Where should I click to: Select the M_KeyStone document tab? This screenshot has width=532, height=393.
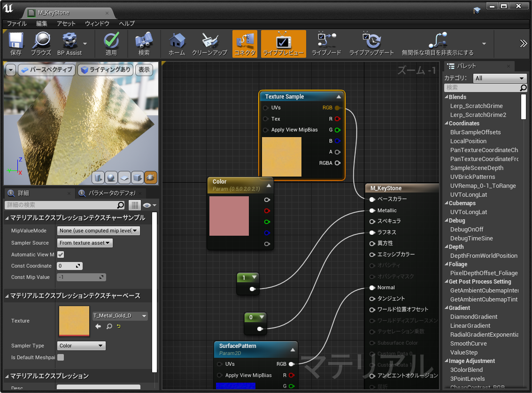pyautogui.click(x=68, y=13)
